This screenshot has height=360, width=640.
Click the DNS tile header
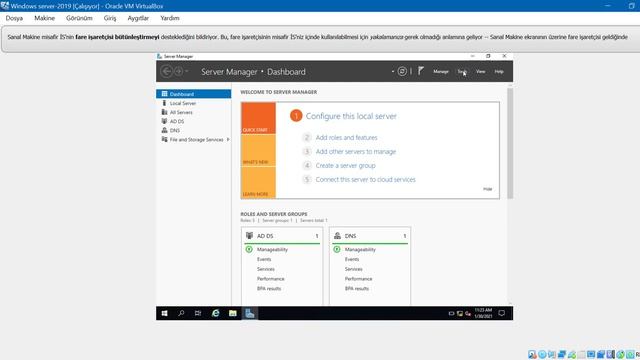click(370, 236)
